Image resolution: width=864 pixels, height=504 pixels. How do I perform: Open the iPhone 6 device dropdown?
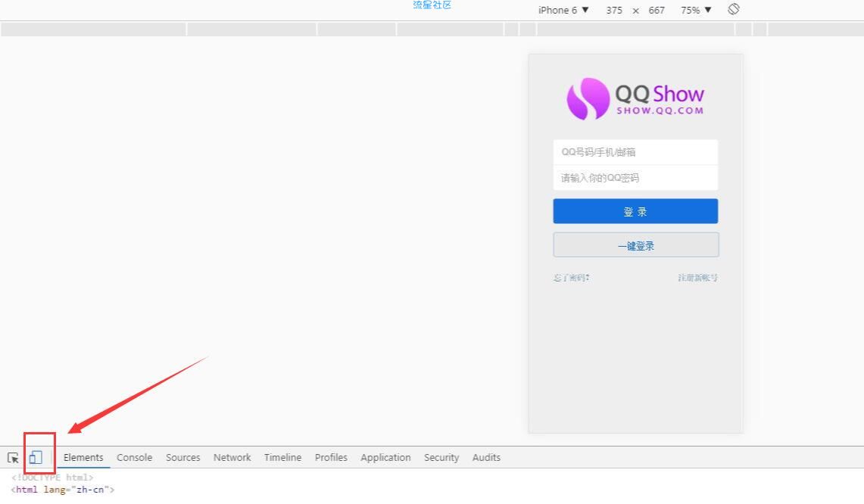click(x=563, y=10)
